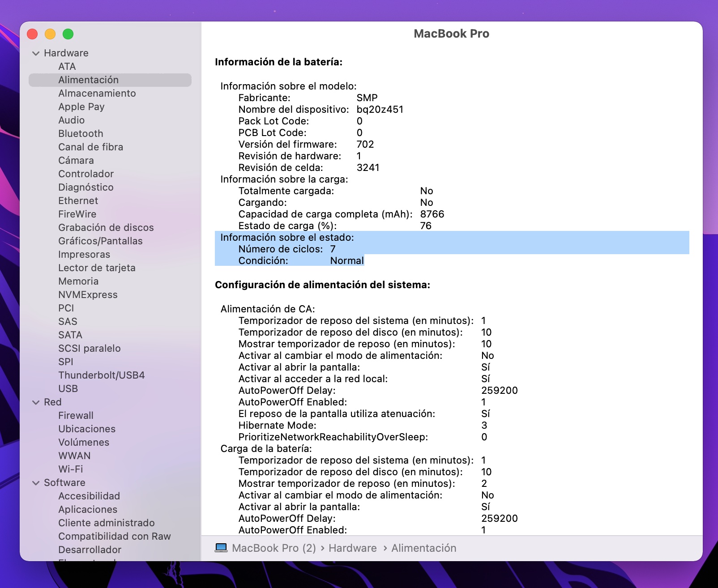Click the highlighted Condición: Normal line
This screenshot has height=588, width=718.
click(301, 260)
